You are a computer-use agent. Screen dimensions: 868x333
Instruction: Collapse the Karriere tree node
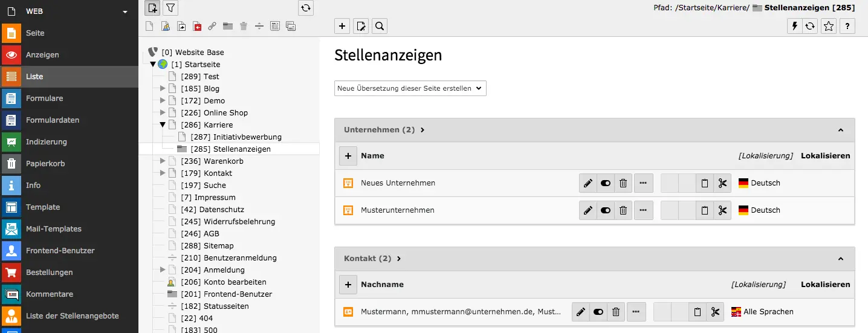click(x=162, y=125)
